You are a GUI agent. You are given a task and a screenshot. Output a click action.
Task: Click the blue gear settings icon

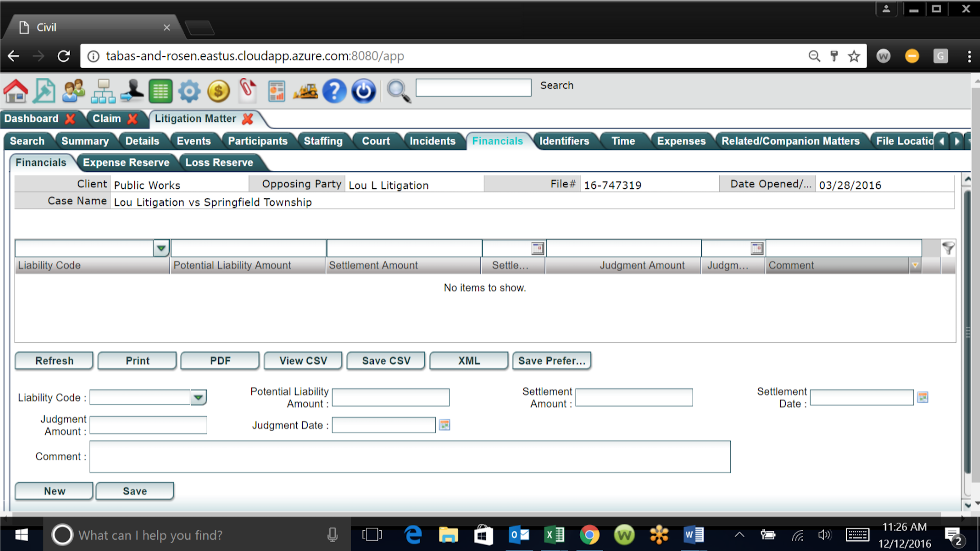(x=189, y=91)
